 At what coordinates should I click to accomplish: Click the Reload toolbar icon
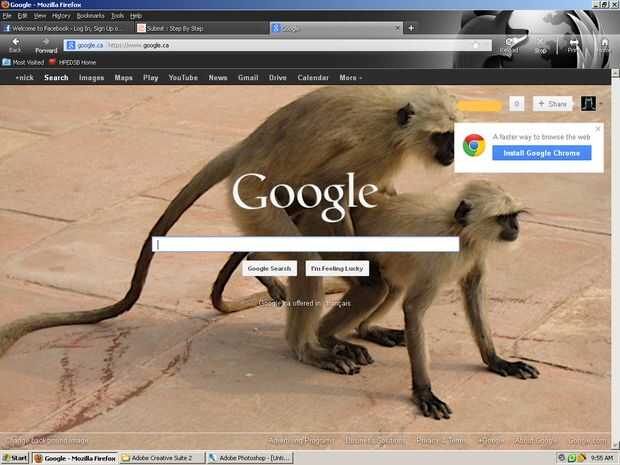point(510,42)
